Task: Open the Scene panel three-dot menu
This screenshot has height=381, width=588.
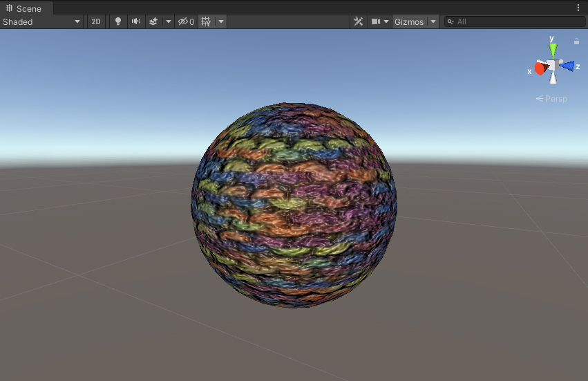Action: pos(578,8)
